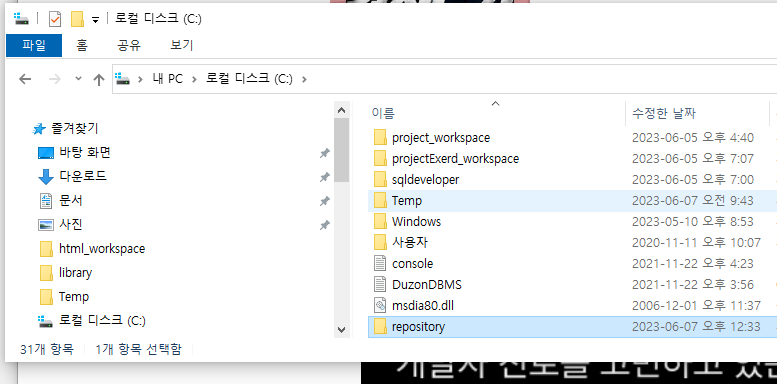Switch to the 홈 ribbon tab

coord(82,46)
